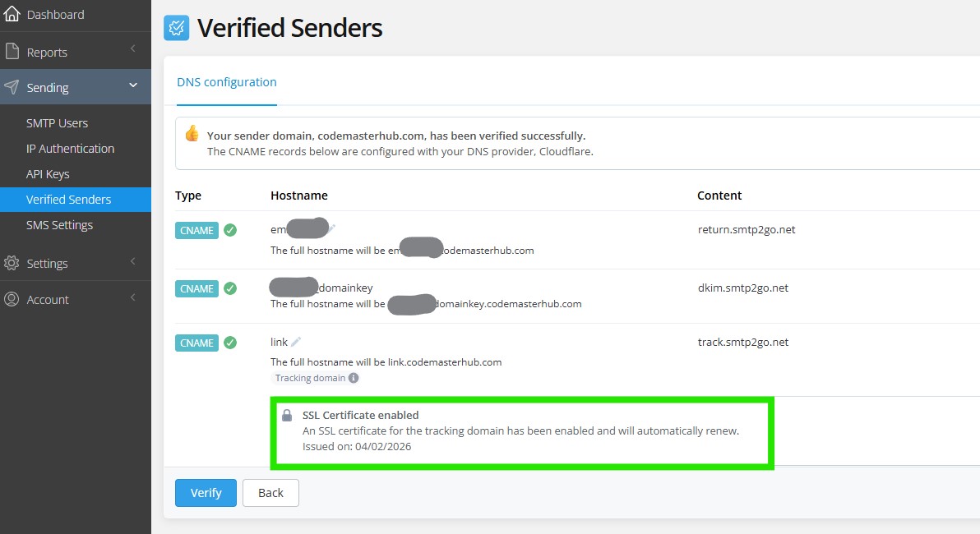Image resolution: width=980 pixels, height=534 pixels.
Task: Click the Settings gear icon
Action: tap(12, 264)
